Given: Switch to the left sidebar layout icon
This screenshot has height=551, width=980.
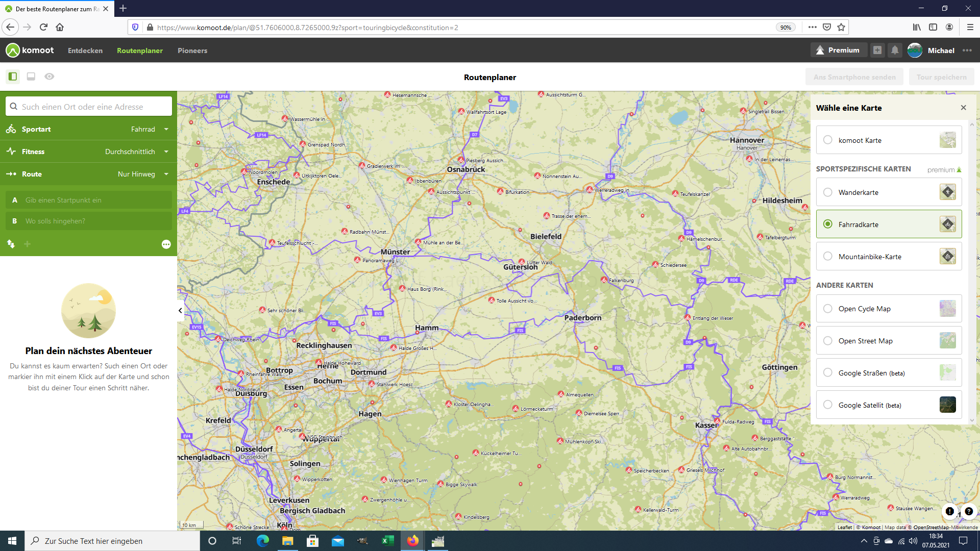Looking at the screenshot, I should [13, 77].
